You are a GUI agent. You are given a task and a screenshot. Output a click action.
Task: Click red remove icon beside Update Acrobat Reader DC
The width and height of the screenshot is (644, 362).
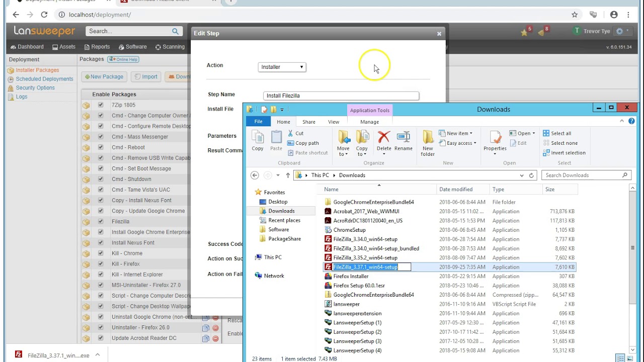tap(215, 338)
